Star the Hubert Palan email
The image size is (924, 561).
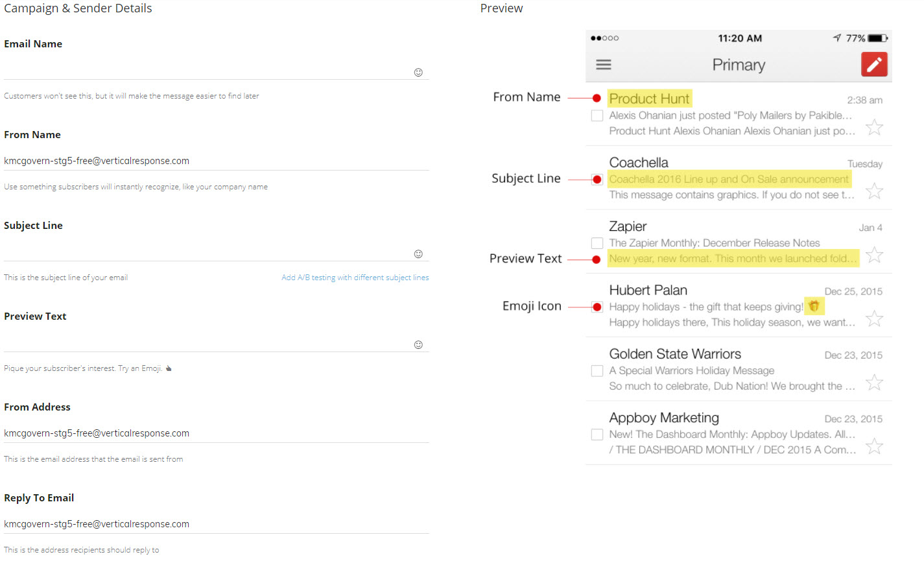tap(874, 318)
